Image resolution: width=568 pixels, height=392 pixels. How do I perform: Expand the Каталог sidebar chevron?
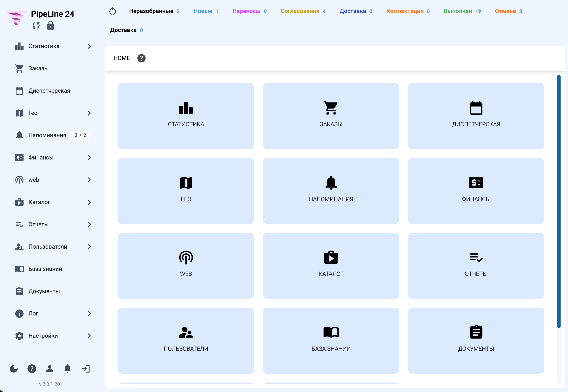tap(89, 202)
